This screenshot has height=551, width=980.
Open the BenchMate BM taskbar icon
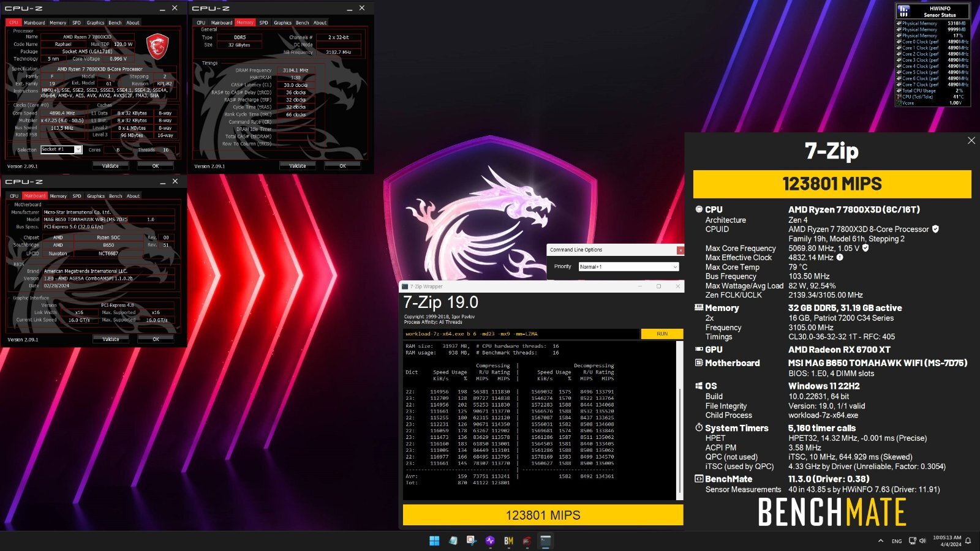[x=508, y=541]
